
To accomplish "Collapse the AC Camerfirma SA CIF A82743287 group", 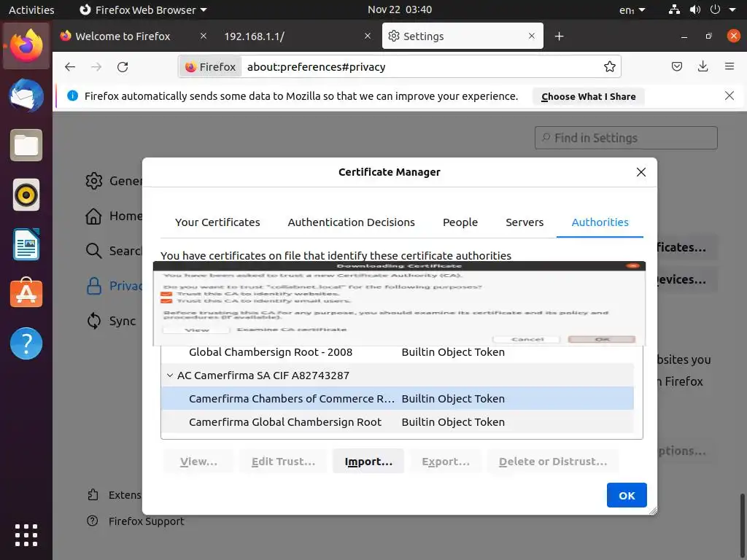I will [x=169, y=376].
